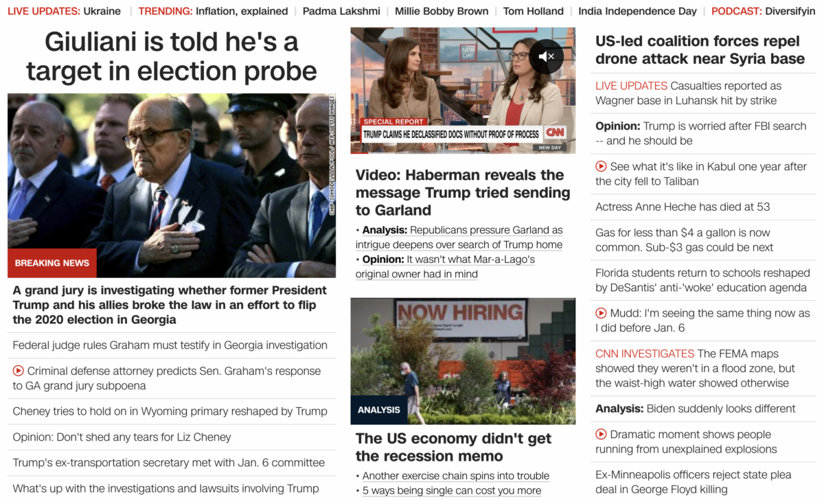Open US-led coalition Syria base drone story

(x=700, y=50)
